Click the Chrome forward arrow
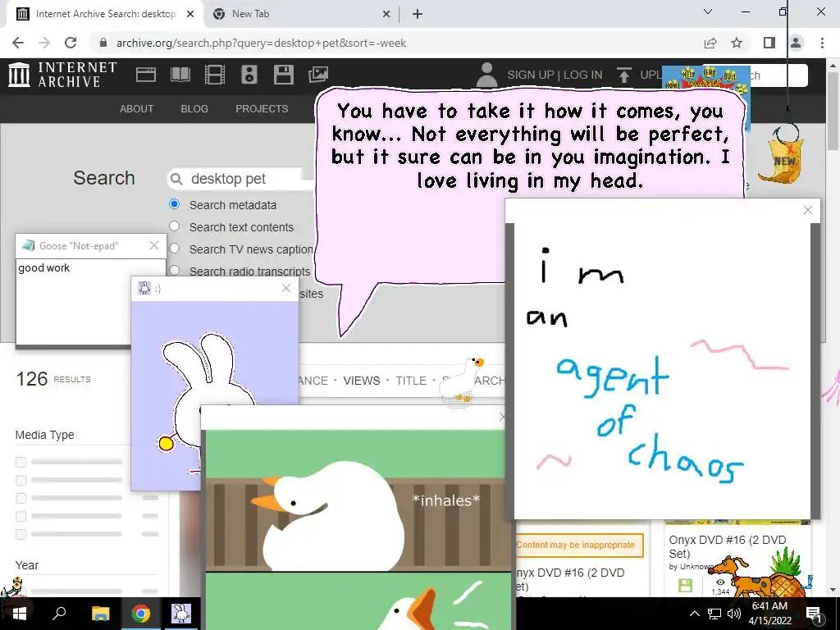The image size is (840, 630). click(44, 43)
